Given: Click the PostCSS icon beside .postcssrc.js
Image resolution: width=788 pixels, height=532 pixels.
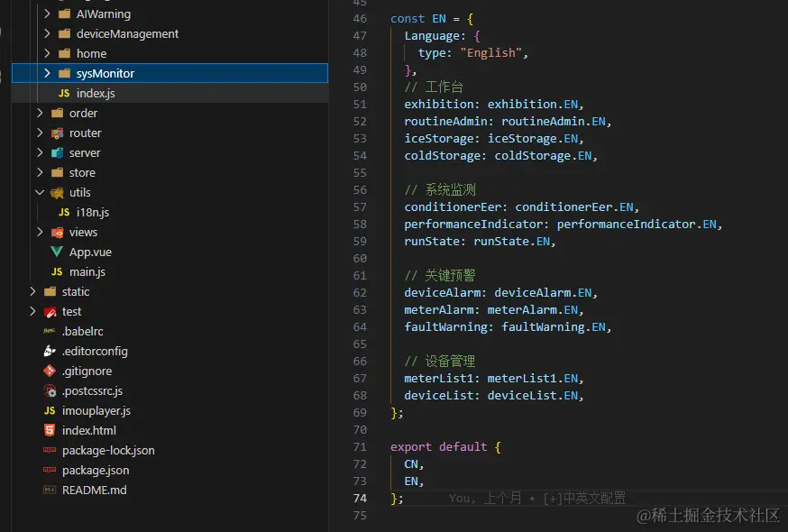Looking at the screenshot, I should (50, 390).
